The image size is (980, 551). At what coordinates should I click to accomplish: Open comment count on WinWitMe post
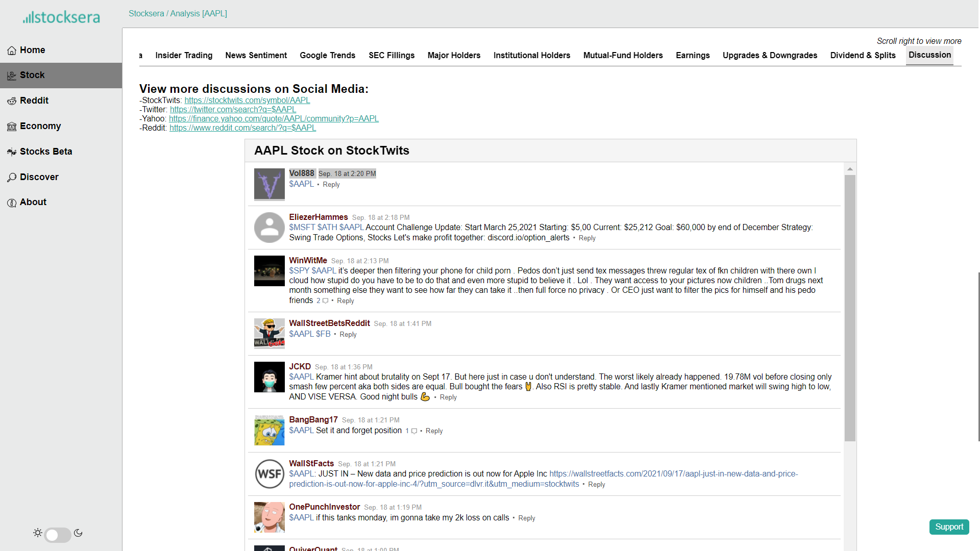tap(322, 301)
